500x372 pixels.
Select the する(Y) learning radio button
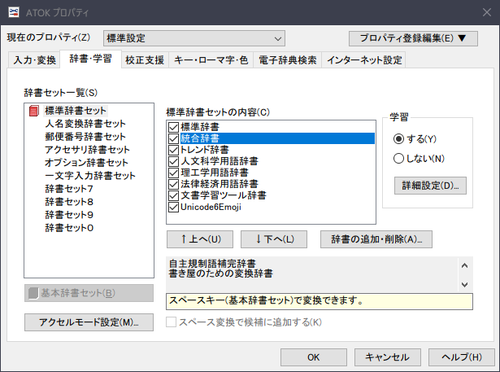pyautogui.click(x=399, y=139)
